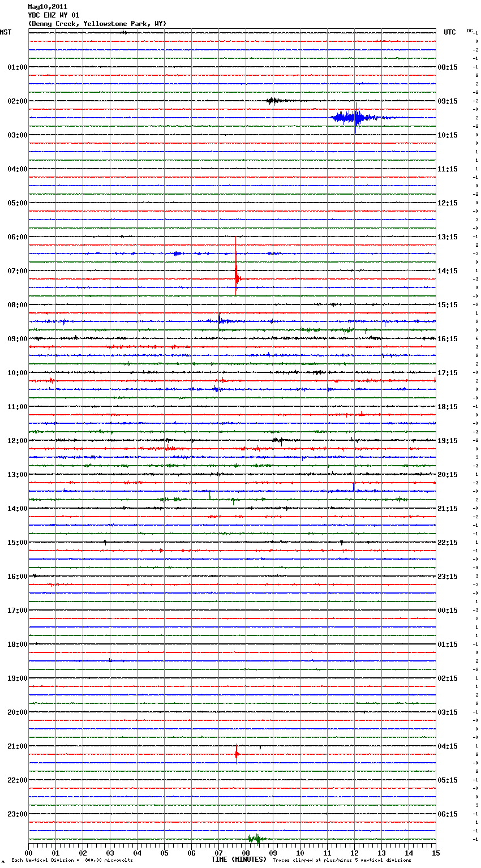Click the 15 tick on the minutes axis
The image size is (481, 868).
click(x=436, y=852)
